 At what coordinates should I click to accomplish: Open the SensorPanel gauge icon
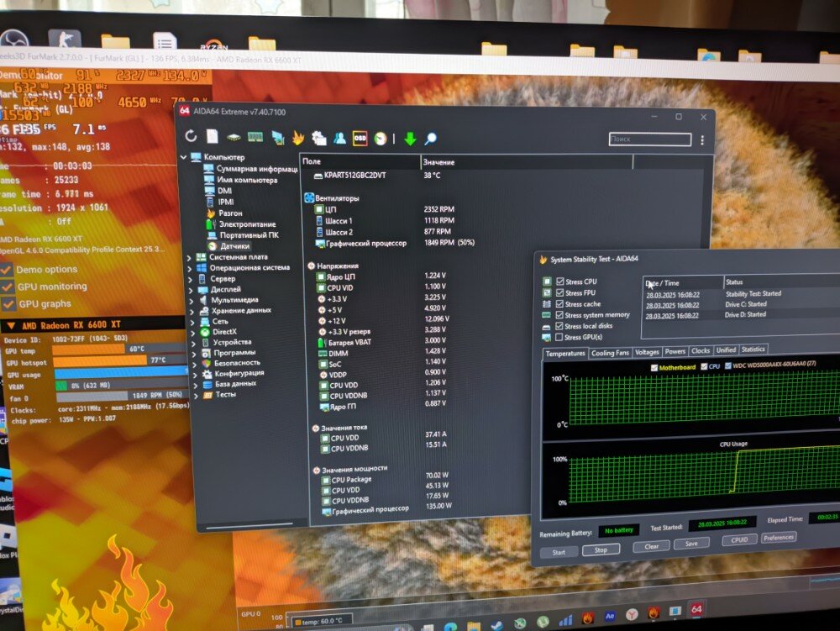[381, 139]
